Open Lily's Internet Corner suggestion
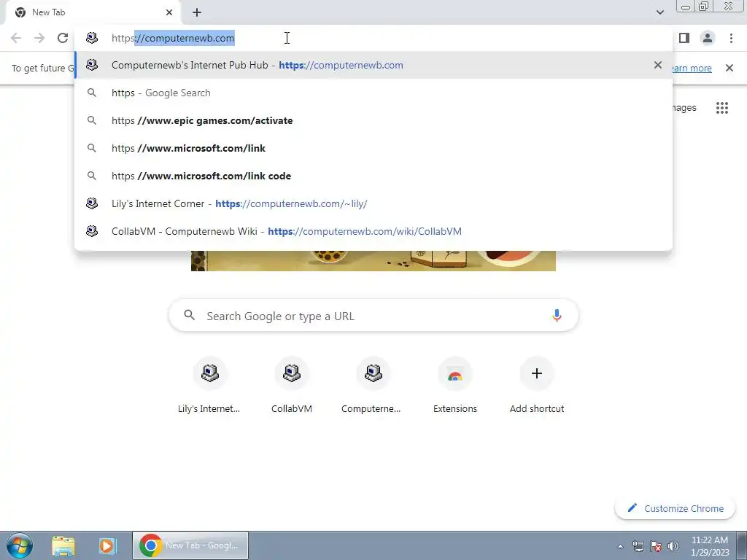 (x=373, y=203)
